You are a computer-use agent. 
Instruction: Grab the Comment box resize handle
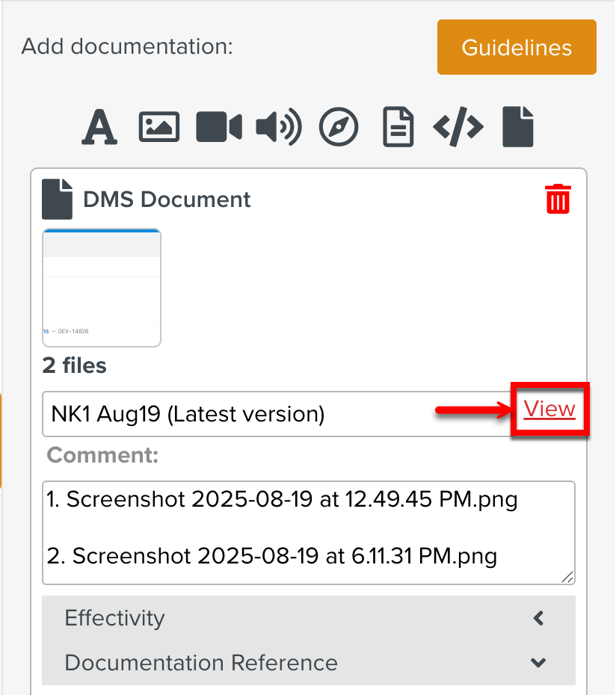tap(567, 576)
